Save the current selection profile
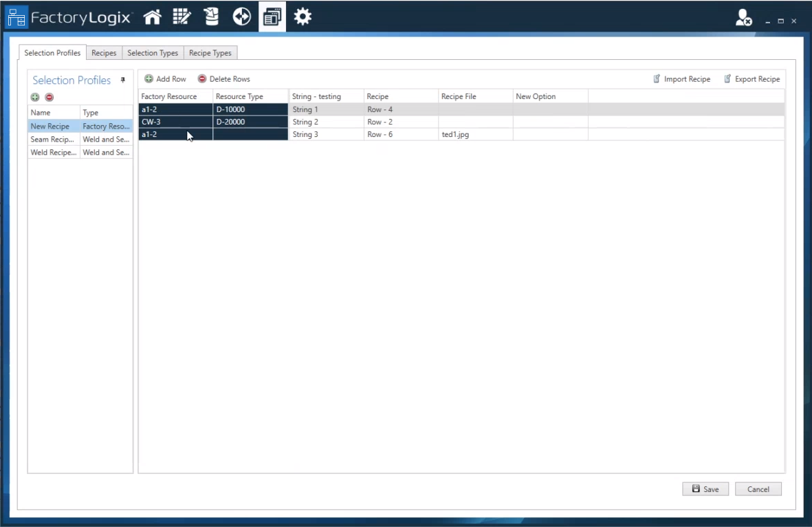 tap(705, 488)
